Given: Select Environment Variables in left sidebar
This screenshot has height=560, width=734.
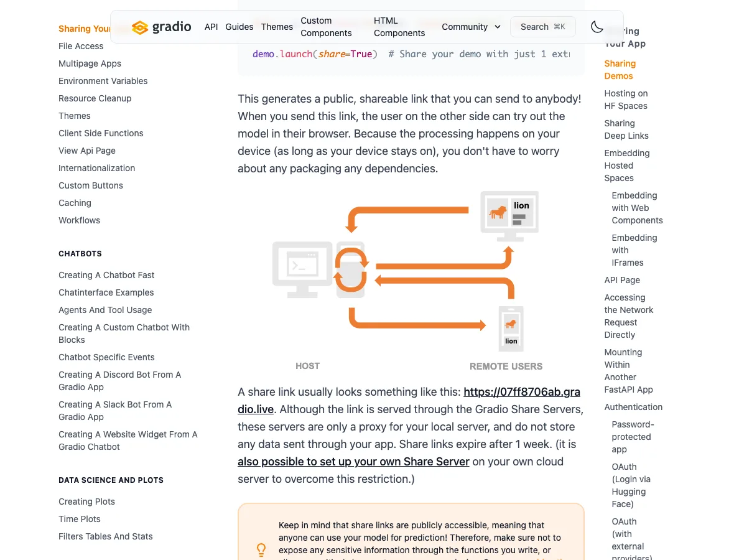Looking at the screenshot, I should click(103, 81).
